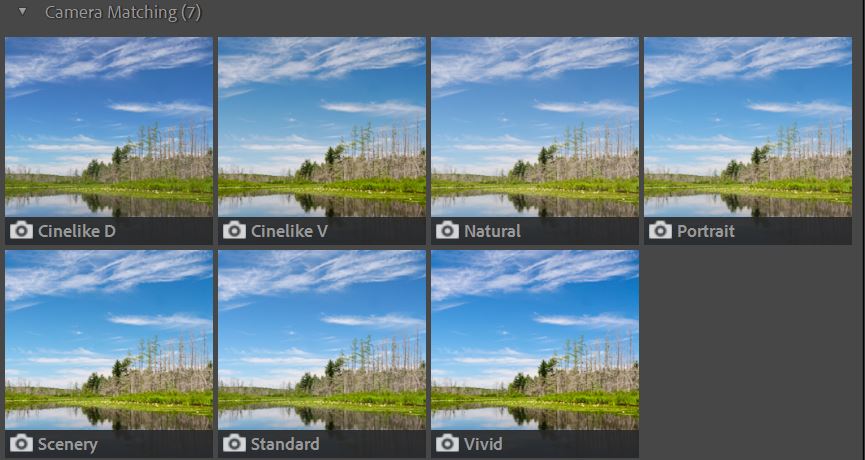Viewport: 865px width, 460px height.
Task: Click camera icon beside Scenery
Action: click(22, 443)
